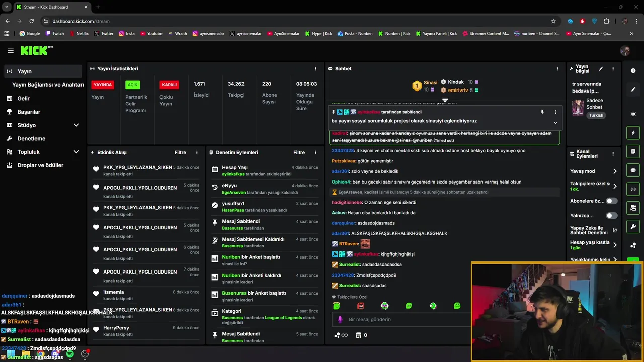Open Yavaş mod settings arrow
This screenshot has width=644, height=362.
615,171
